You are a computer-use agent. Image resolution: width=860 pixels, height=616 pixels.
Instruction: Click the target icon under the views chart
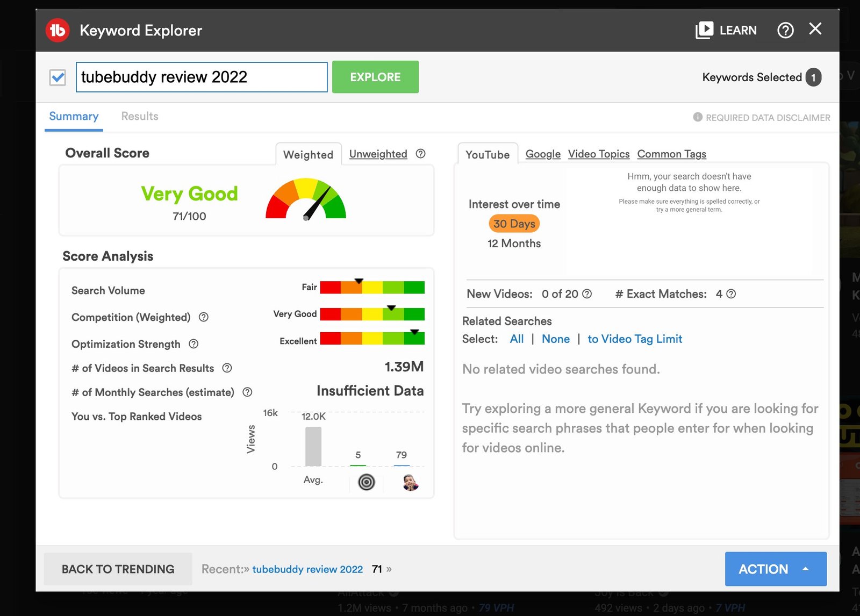(x=367, y=482)
